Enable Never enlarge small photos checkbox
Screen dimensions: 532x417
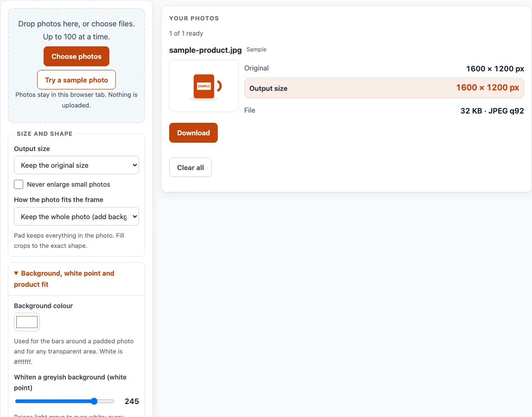coord(19,184)
